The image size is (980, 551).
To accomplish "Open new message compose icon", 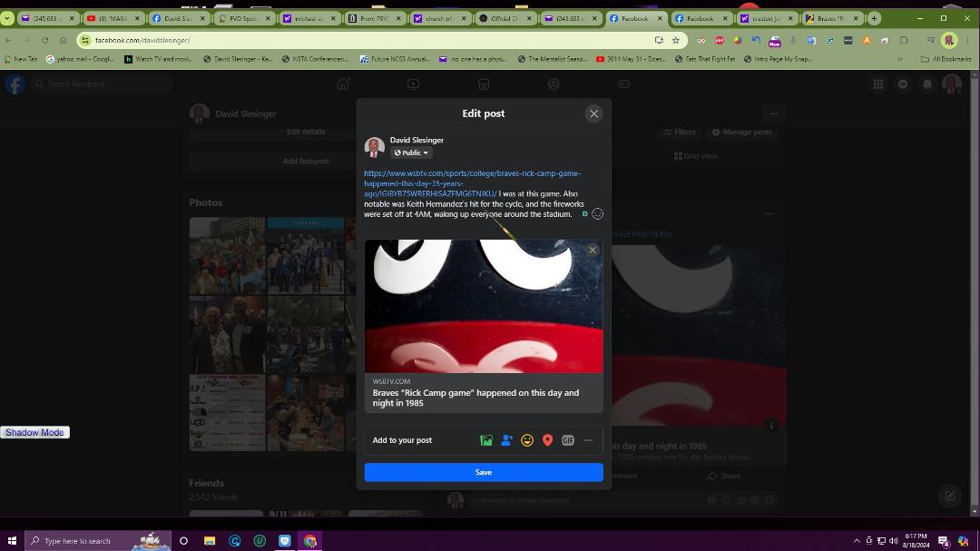I will tap(950, 496).
